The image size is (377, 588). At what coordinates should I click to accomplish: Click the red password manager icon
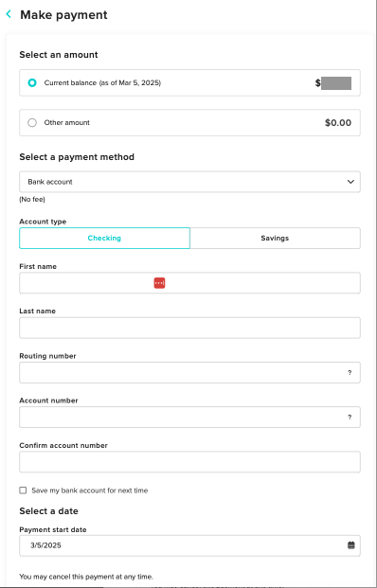click(159, 283)
